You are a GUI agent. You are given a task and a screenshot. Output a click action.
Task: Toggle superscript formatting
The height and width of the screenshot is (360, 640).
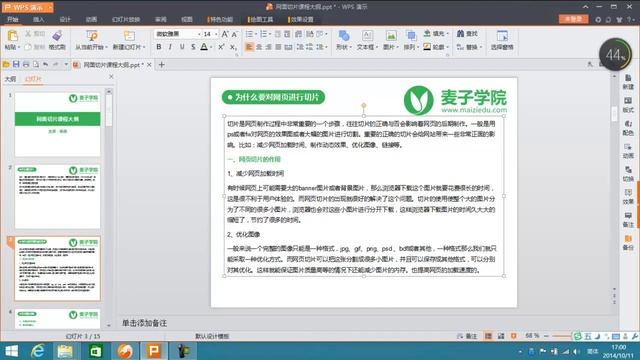pos(221,47)
